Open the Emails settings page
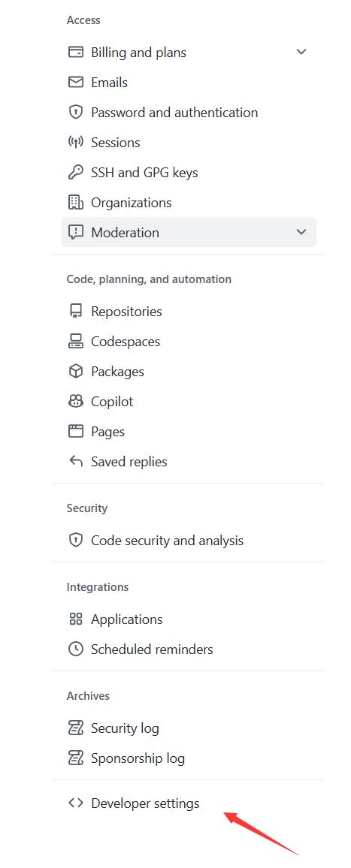Image resolution: width=351 pixels, height=868 pixels. (189, 83)
